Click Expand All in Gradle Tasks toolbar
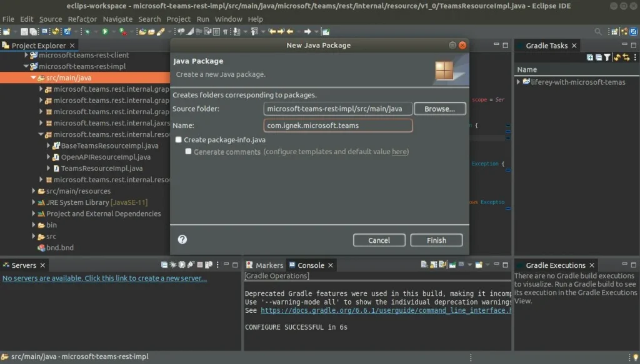This screenshot has height=364, width=640. [590, 57]
